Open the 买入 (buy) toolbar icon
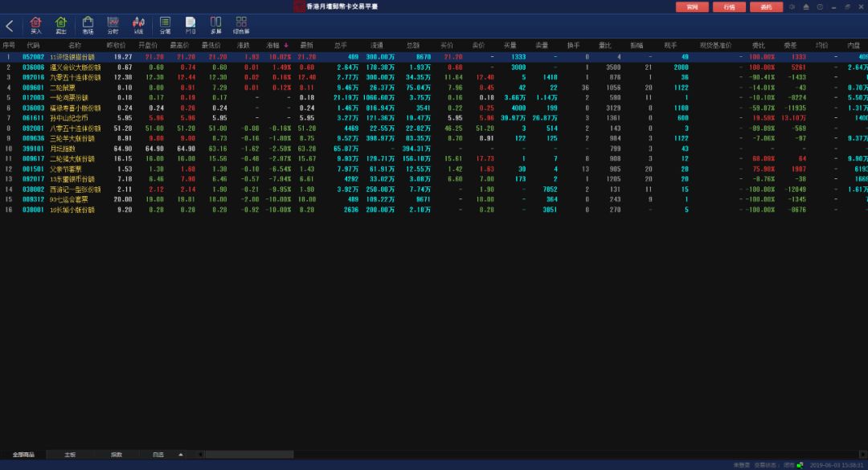Image resolution: width=868 pixels, height=470 pixels. [x=36, y=26]
